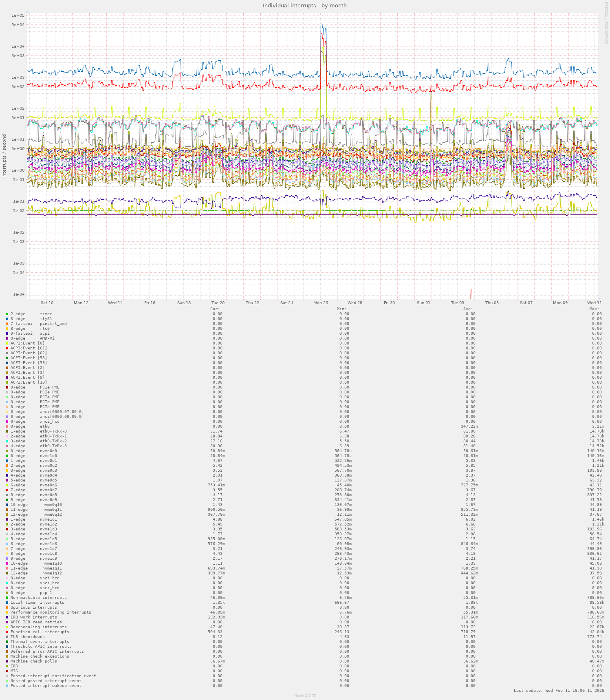Click the 'Mon 26' date axis label
The height and width of the screenshot is (700, 610).
coord(321,303)
